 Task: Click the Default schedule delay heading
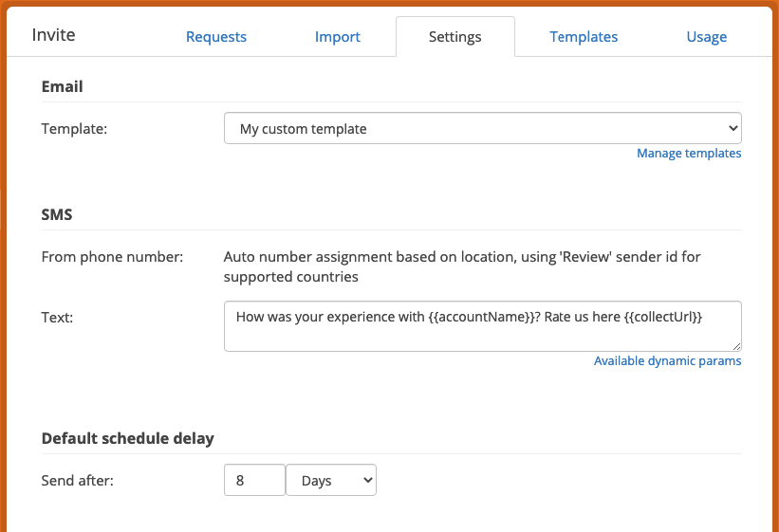(128, 438)
